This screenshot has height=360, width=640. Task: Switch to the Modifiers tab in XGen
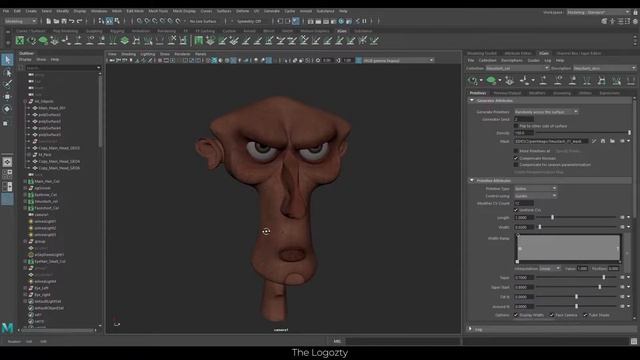(537, 93)
